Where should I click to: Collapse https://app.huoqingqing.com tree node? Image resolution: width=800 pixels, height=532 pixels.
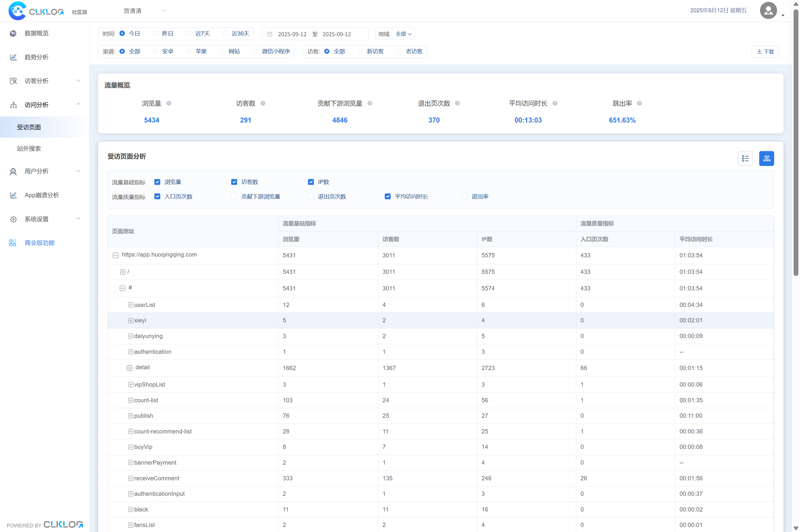click(115, 255)
